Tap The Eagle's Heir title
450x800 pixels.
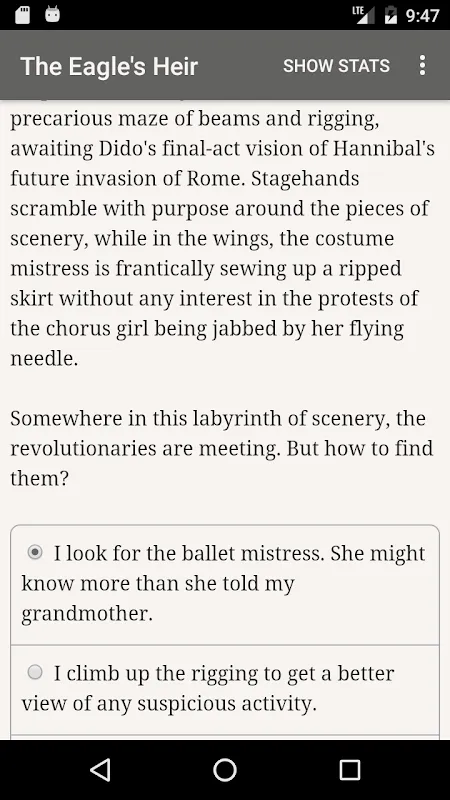coord(109,66)
